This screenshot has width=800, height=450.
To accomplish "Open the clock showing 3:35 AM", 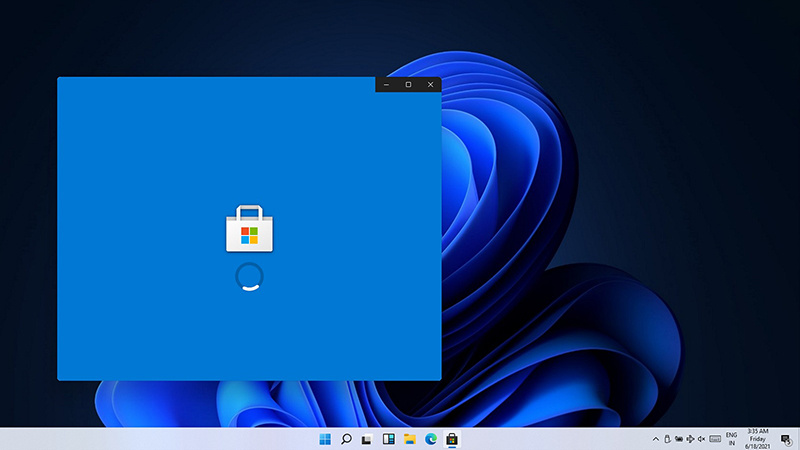I will click(758, 439).
